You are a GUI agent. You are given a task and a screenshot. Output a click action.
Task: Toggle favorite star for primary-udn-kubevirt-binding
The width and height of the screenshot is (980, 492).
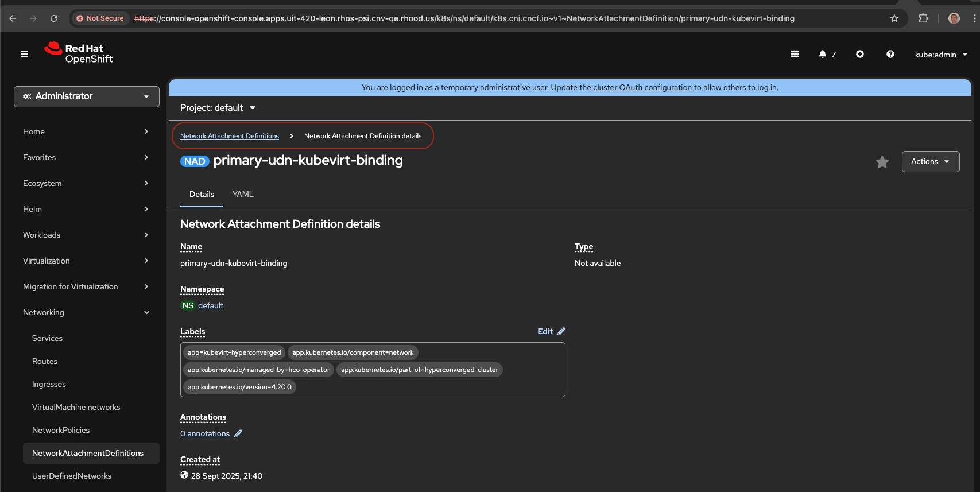click(x=882, y=162)
